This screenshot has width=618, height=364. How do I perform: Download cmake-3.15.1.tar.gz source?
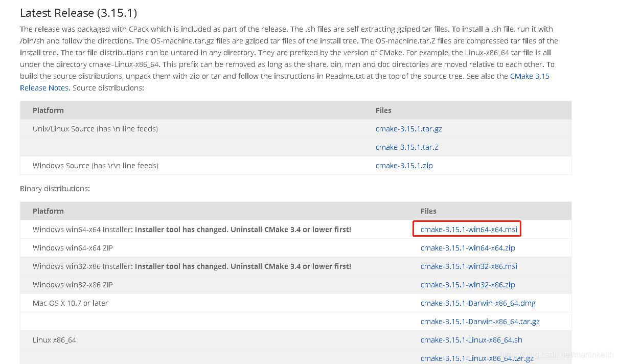tap(408, 129)
